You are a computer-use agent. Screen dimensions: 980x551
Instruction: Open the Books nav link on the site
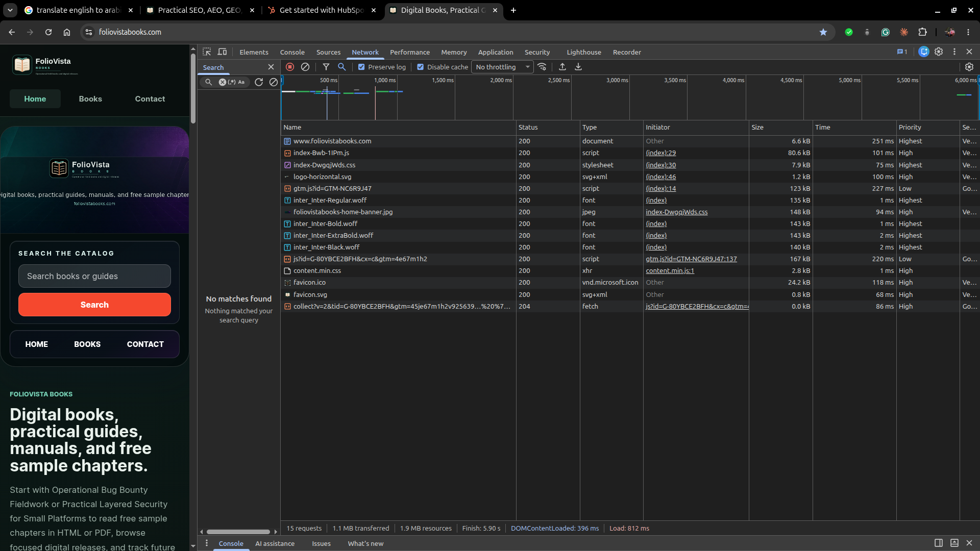click(90, 99)
